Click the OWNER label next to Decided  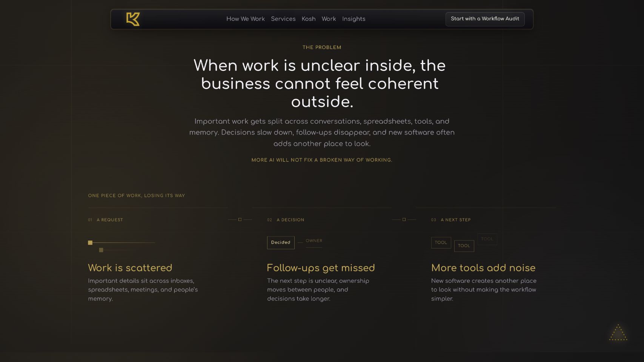click(x=314, y=241)
